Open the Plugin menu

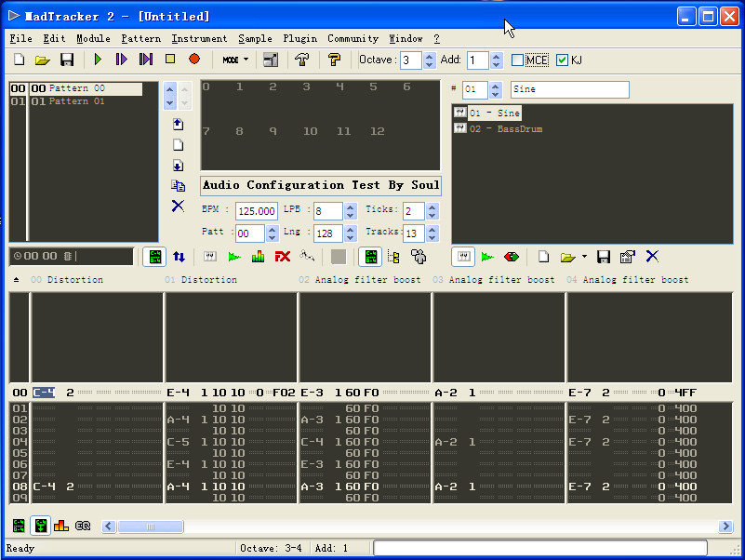(299, 38)
